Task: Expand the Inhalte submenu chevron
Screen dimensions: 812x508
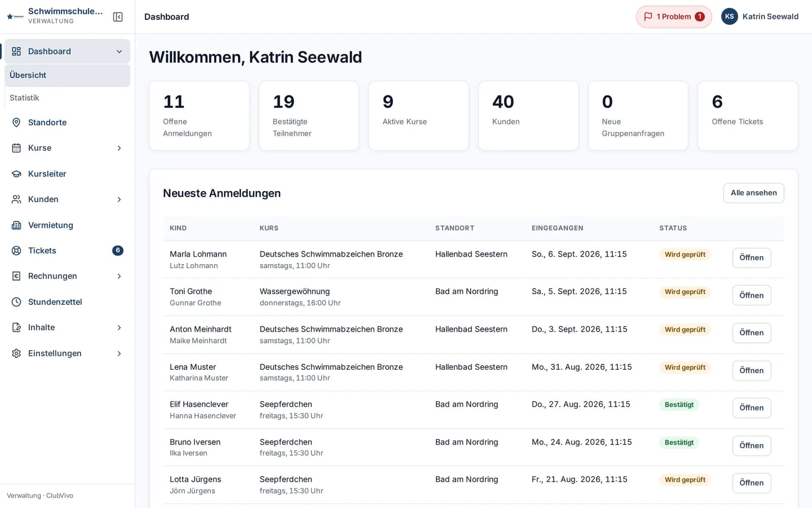Action: pos(119,327)
